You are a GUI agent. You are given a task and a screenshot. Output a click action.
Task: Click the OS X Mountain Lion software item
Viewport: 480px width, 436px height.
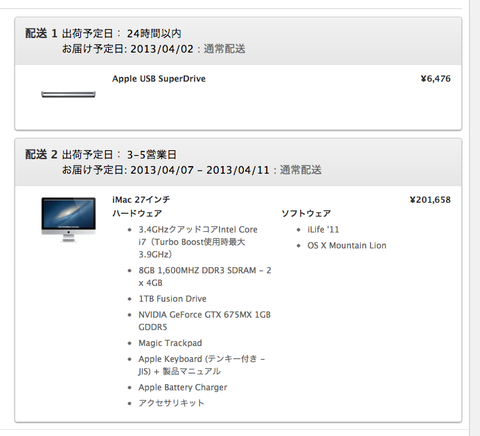click(347, 246)
